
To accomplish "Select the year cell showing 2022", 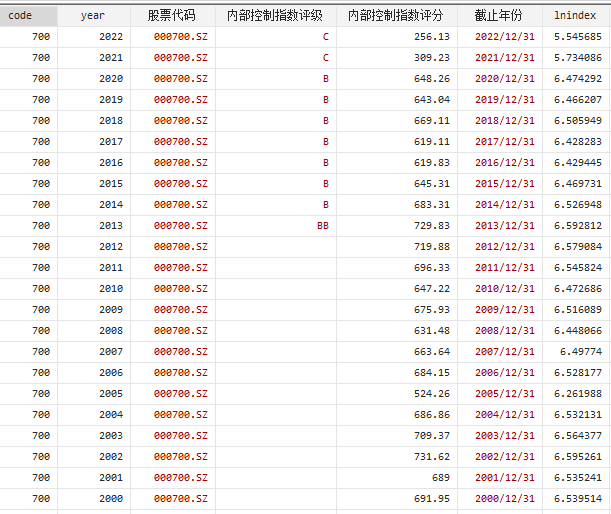I will pyautogui.click(x=111, y=36).
